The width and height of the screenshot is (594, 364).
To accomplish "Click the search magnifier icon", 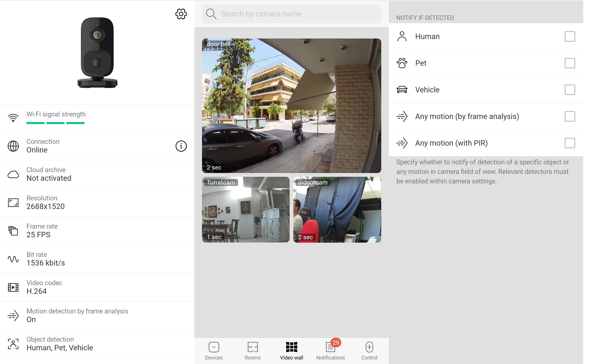I will 211,14.
